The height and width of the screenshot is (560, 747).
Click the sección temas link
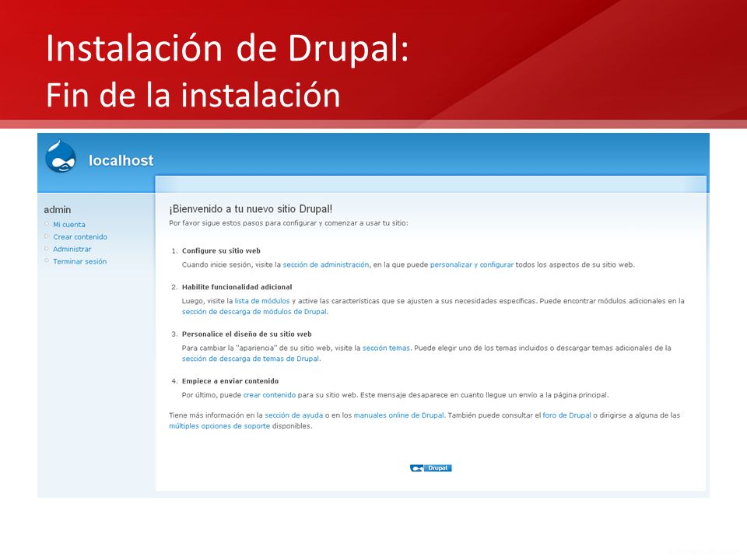(386, 348)
